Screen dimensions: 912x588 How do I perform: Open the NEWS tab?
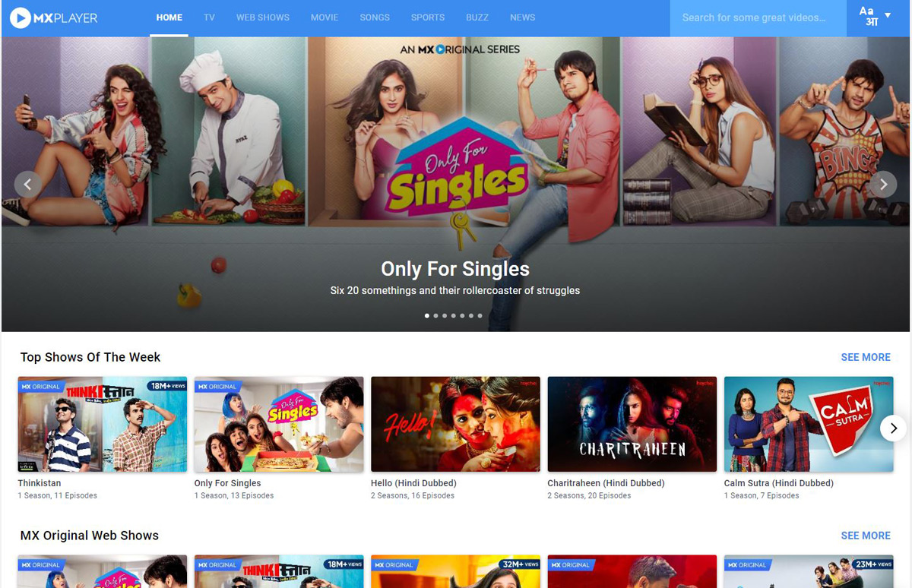523,17
